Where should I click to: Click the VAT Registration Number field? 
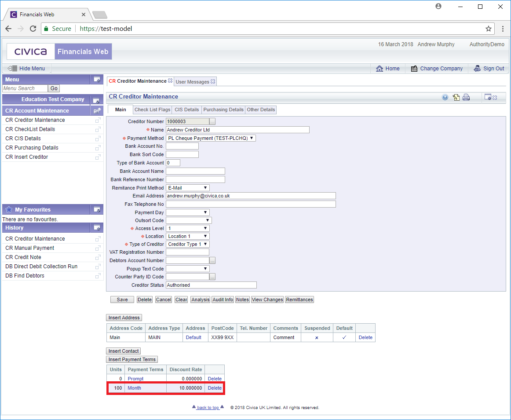(x=188, y=252)
